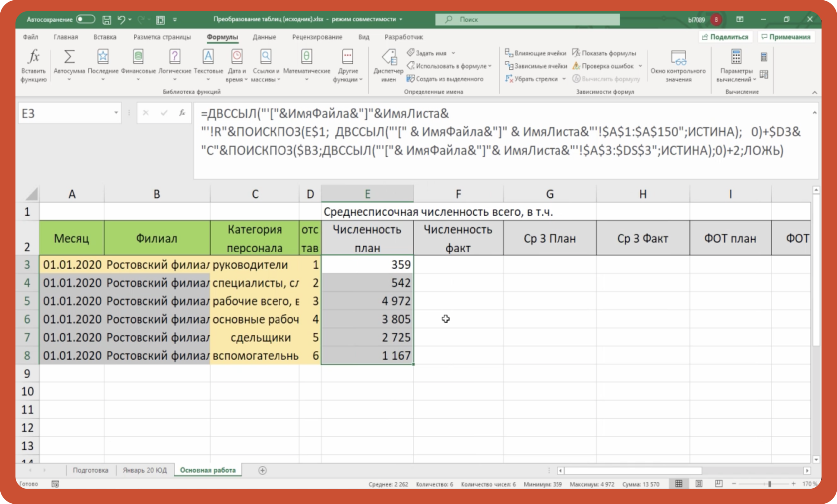Click column G header
Screen dimensions: 837x504
point(550,194)
